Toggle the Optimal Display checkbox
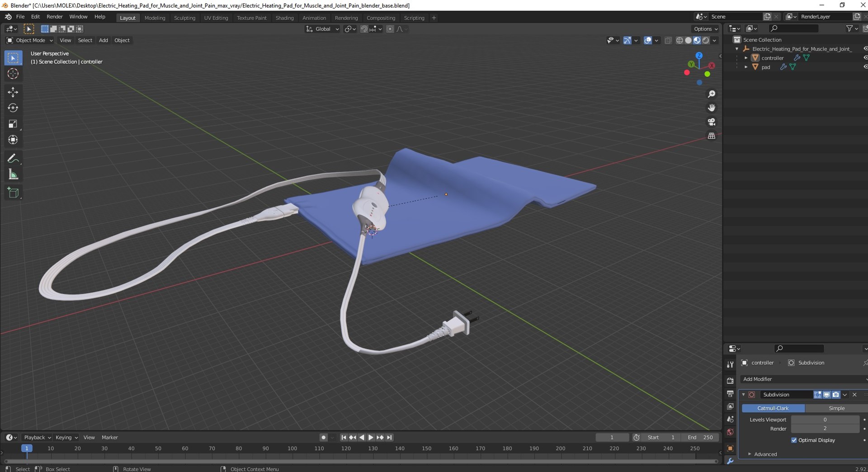Image resolution: width=868 pixels, height=472 pixels. (794, 440)
